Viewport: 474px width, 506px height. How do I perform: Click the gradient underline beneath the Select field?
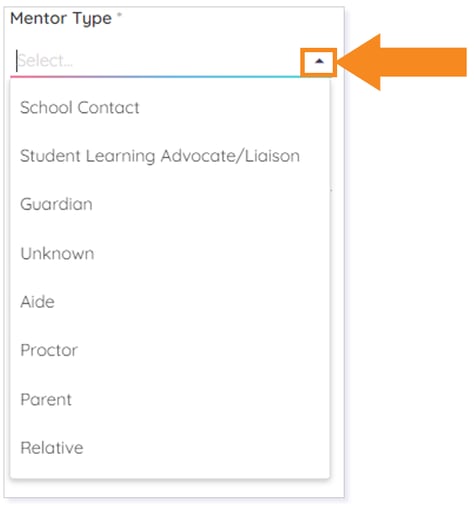[x=155, y=77]
